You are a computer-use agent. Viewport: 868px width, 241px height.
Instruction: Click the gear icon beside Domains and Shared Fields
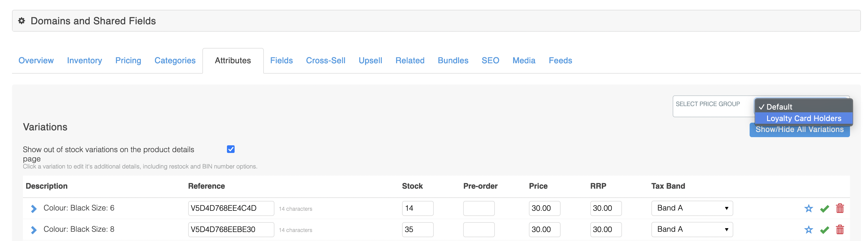pos(22,21)
